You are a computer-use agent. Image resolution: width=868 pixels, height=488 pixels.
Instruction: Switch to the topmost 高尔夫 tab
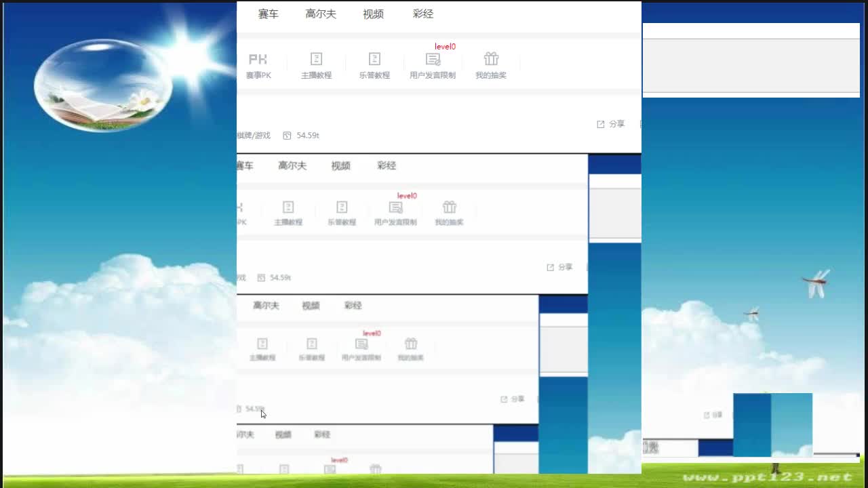[321, 14]
